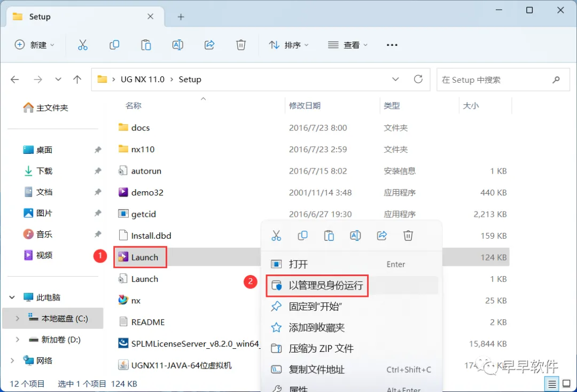
Task: Click Rename icon in the context menu
Action: (x=355, y=236)
